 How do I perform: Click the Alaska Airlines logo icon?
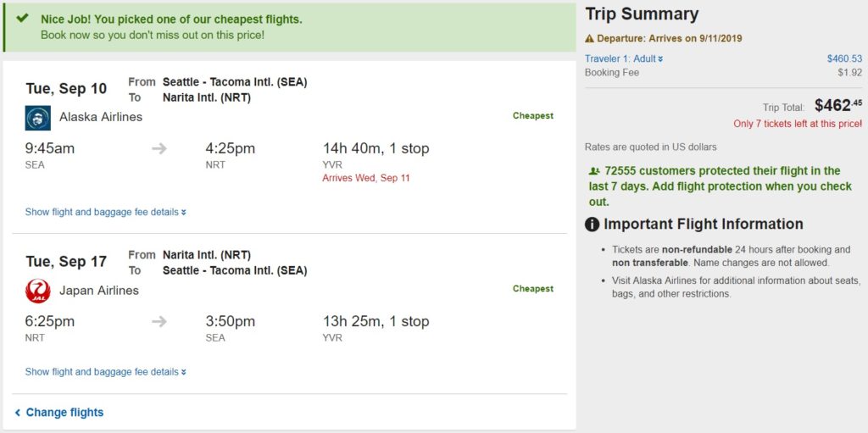tap(38, 118)
